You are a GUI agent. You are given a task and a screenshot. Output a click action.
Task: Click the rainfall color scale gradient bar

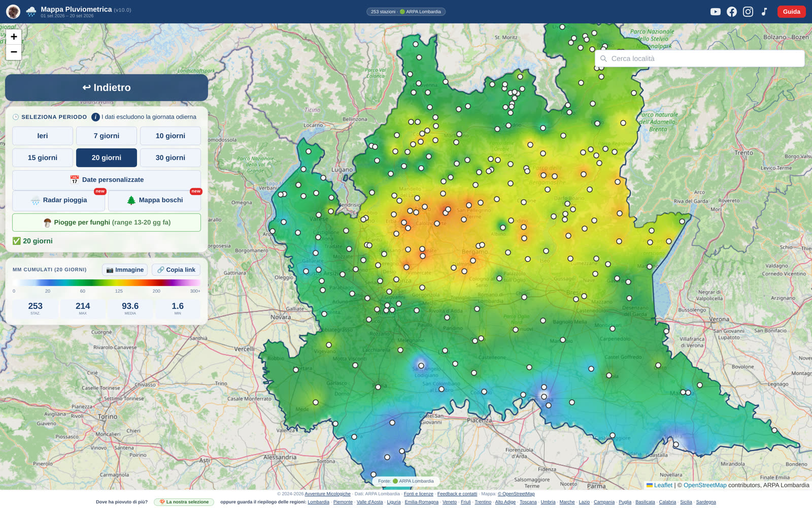point(107,282)
